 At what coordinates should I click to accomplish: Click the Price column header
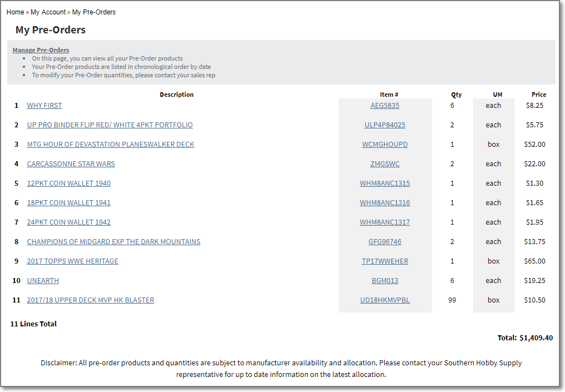pyautogui.click(x=539, y=95)
